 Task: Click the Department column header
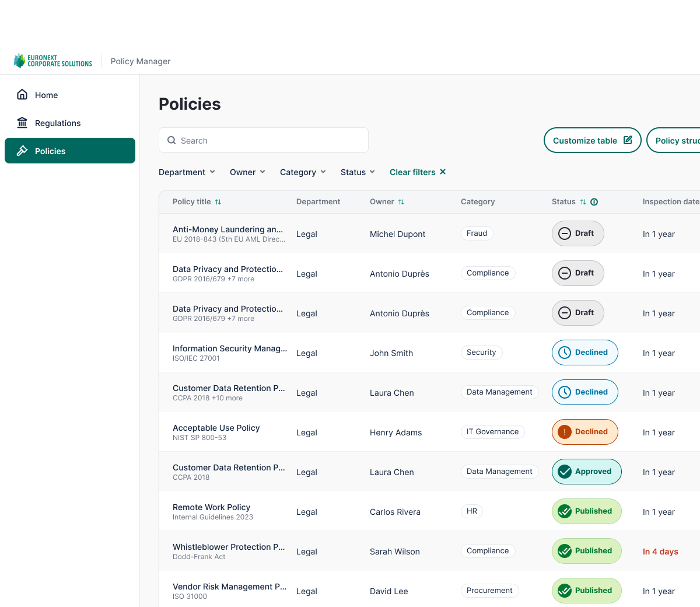click(x=318, y=201)
